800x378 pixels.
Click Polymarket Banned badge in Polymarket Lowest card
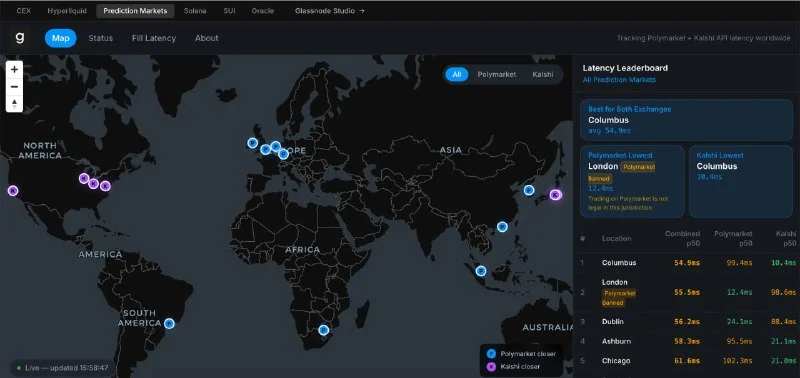coord(638,167)
